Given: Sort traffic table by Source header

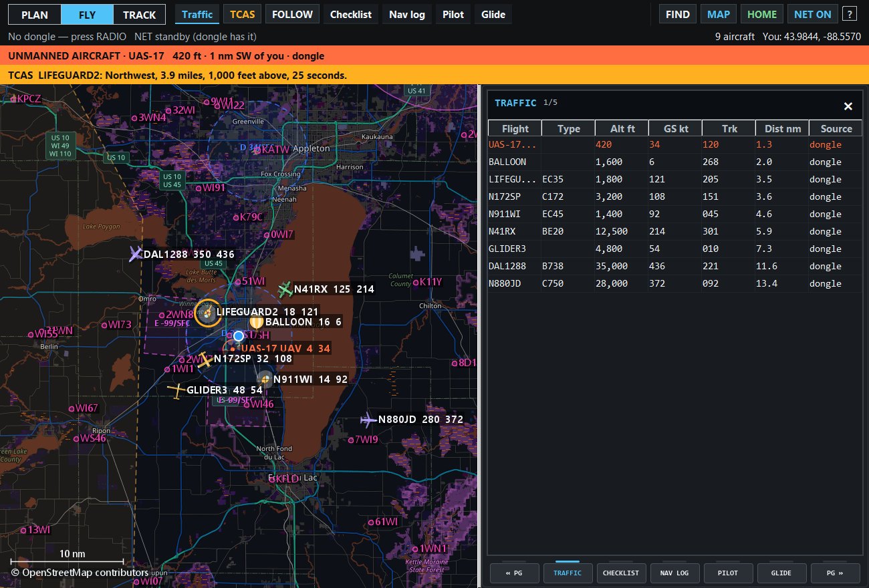Looking at the screenshot, I should pyautogui.click(x=836, y=128).
